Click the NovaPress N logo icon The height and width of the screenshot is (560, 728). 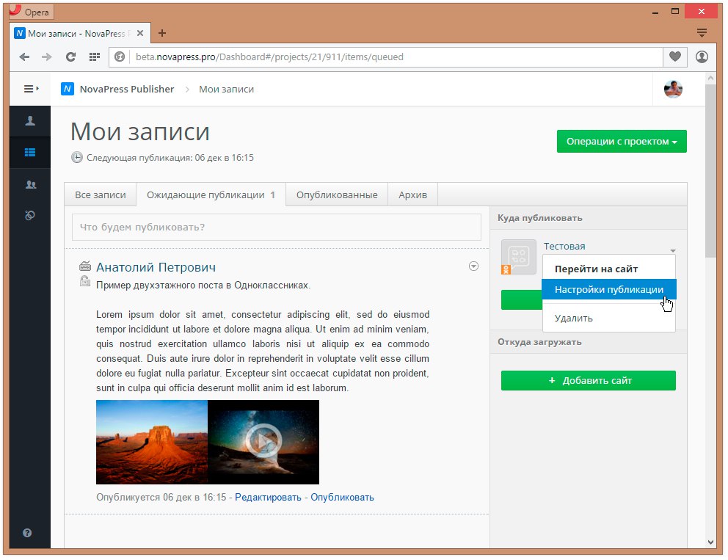[68, 89]
